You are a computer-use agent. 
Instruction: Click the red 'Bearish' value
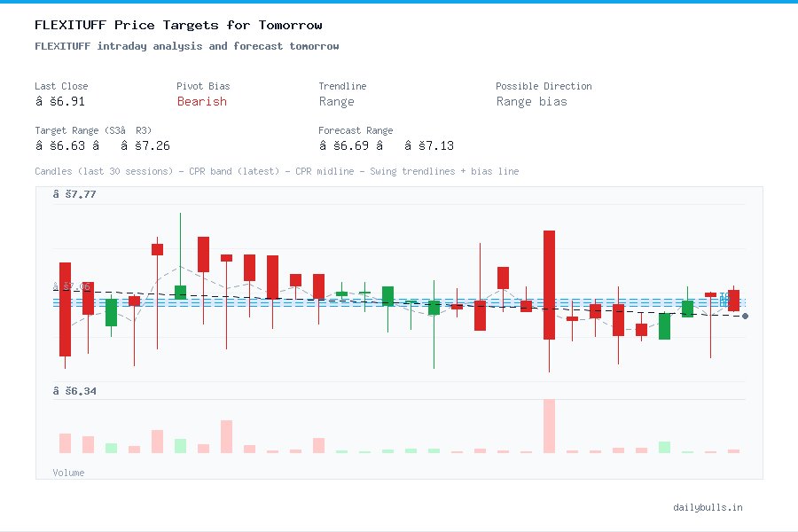click(202, 101)
